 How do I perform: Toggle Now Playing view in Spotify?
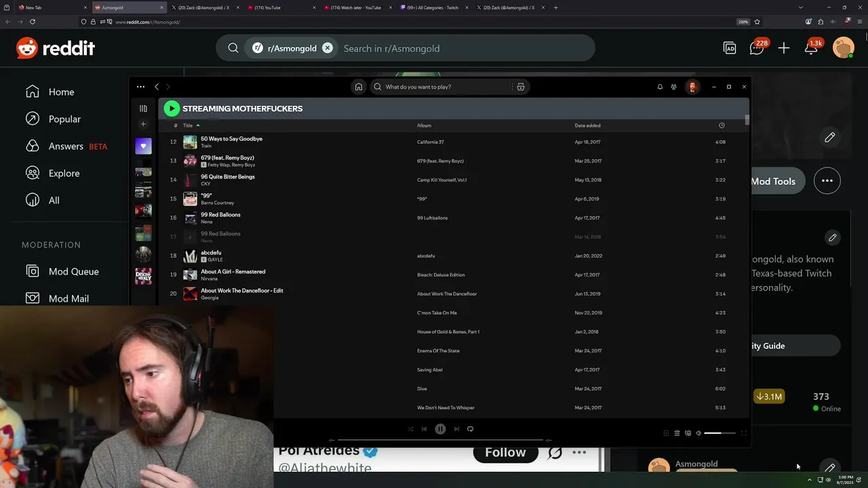pos(666,433)
